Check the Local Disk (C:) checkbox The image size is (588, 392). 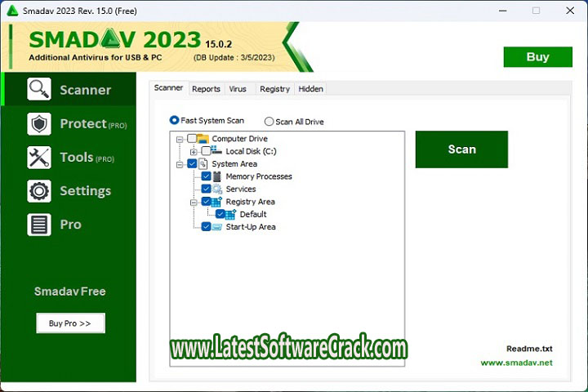pyautogui.click(x=206, y=152)
